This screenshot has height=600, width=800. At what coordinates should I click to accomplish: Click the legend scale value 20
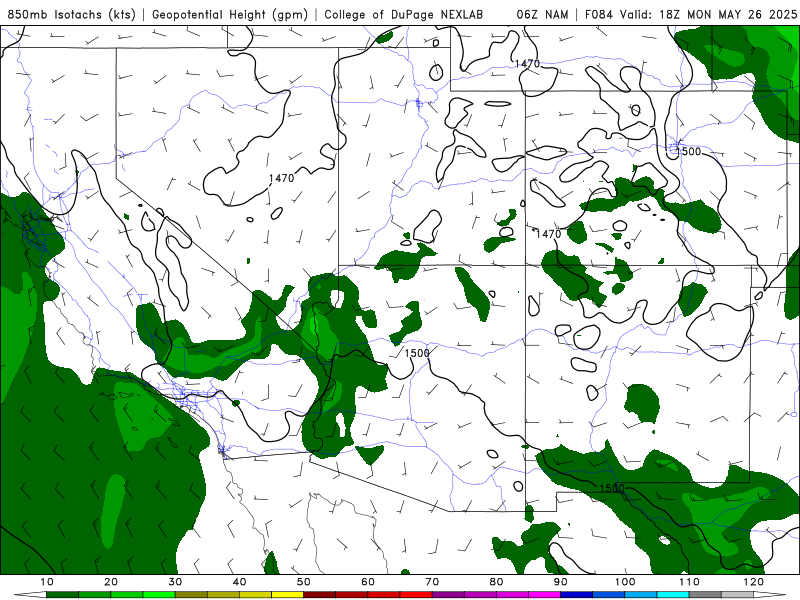[111, 582]
